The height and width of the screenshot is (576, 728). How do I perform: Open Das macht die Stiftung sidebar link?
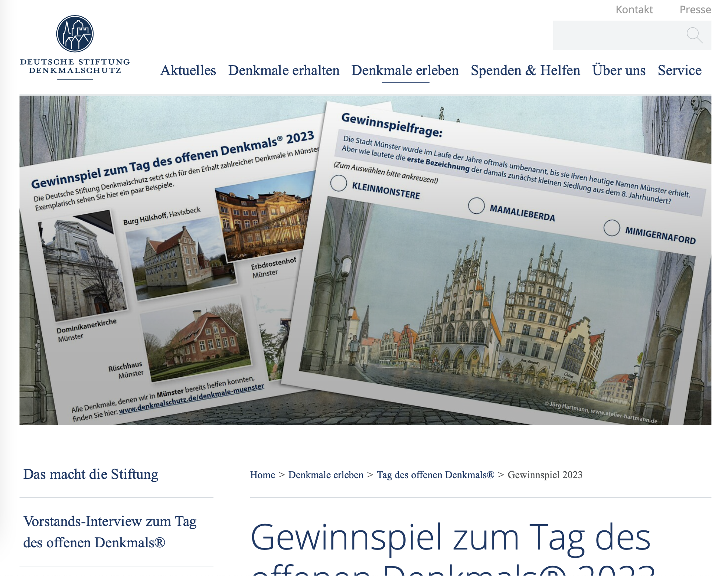point(91,474)
